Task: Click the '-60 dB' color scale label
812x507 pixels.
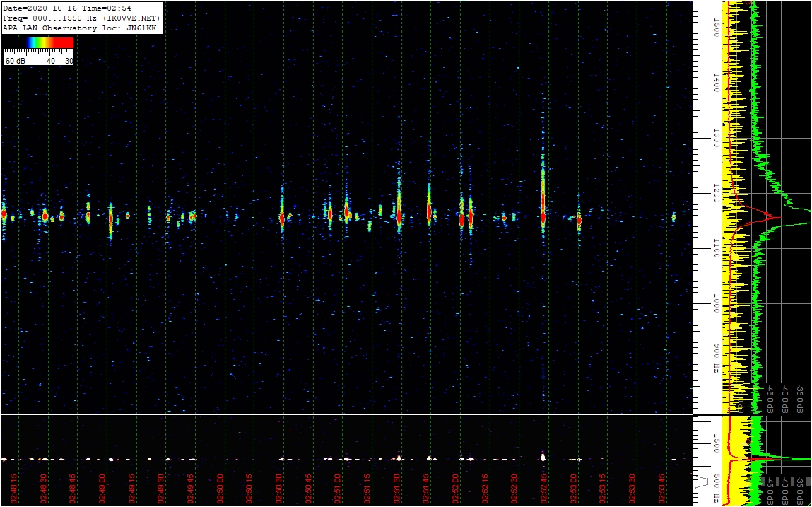Action: 14,61
